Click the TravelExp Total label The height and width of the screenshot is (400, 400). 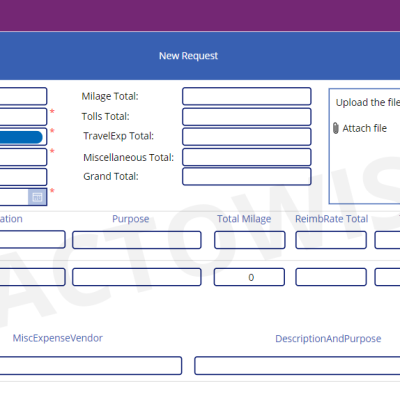pos(119,136)
